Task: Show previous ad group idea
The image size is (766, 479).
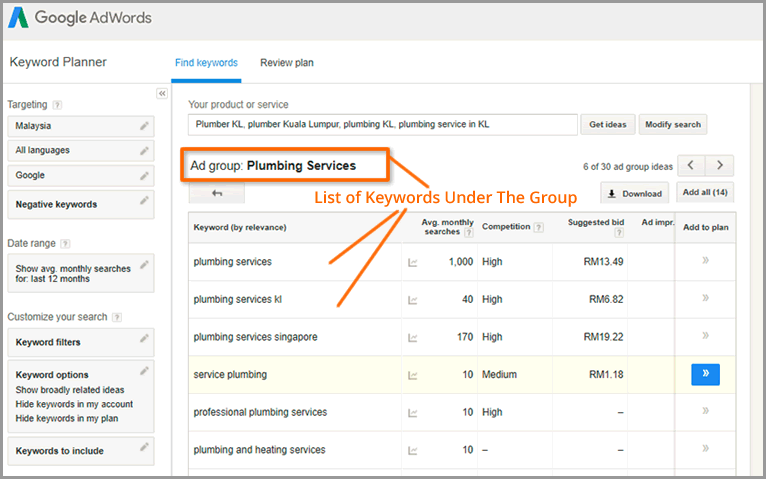Action: pos(691,165)
